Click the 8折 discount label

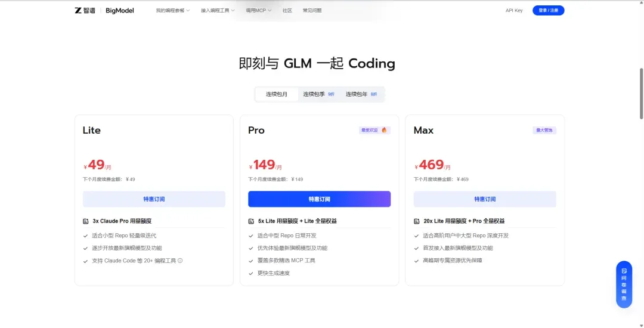tap(374, 94)
